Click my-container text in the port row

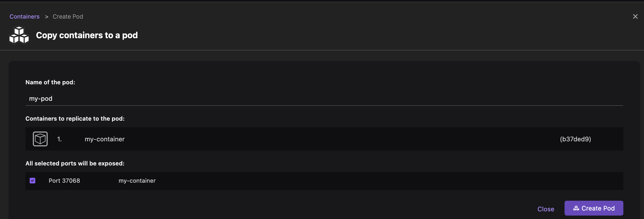137,181
